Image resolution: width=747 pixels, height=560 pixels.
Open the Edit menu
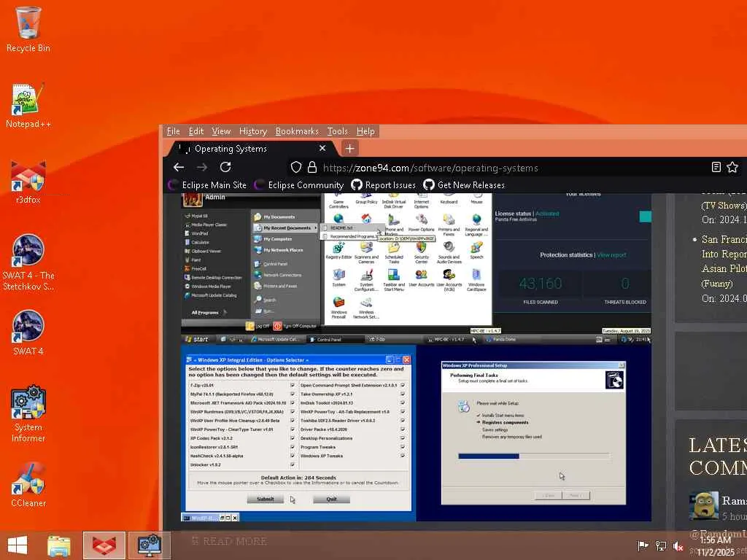point(196,131)
